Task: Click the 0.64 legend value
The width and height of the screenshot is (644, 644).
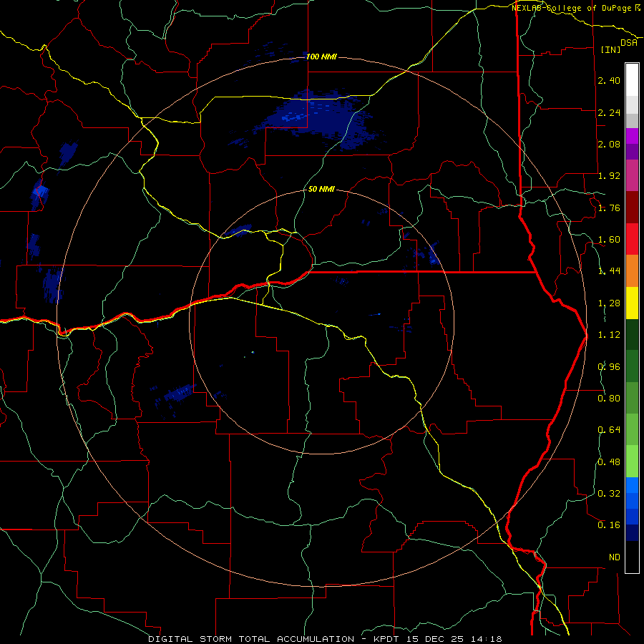Action: pos(609,430)
